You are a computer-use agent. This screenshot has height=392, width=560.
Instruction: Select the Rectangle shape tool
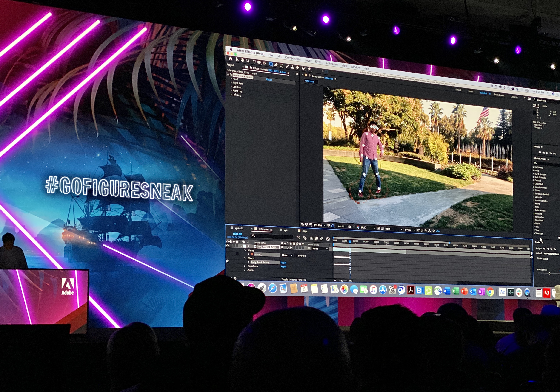[271, 64]
